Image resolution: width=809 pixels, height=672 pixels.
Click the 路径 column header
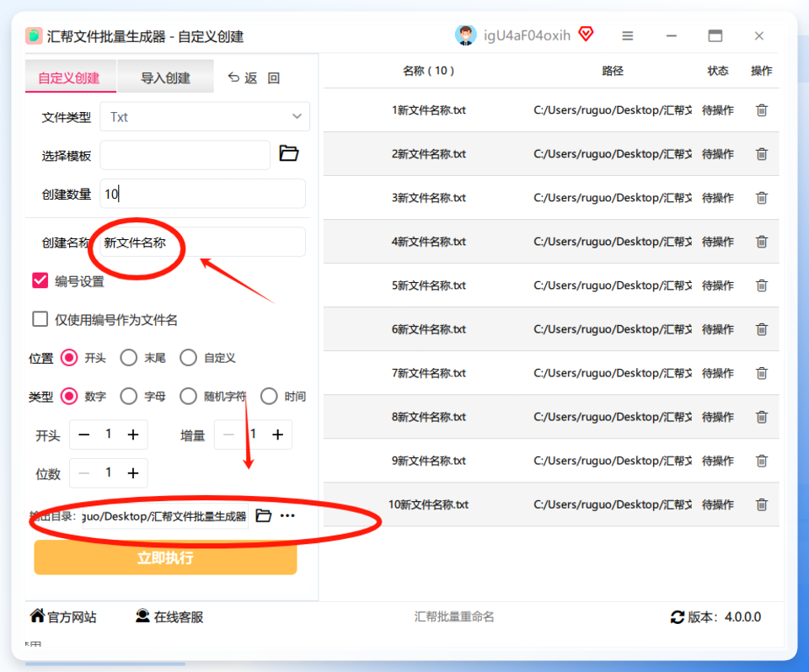pos(613,71)
